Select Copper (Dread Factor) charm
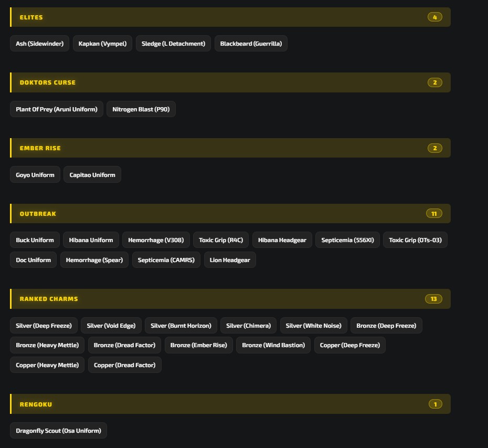Image resolution: width=488 pixels, height=448 pixels. click(124, 365)
